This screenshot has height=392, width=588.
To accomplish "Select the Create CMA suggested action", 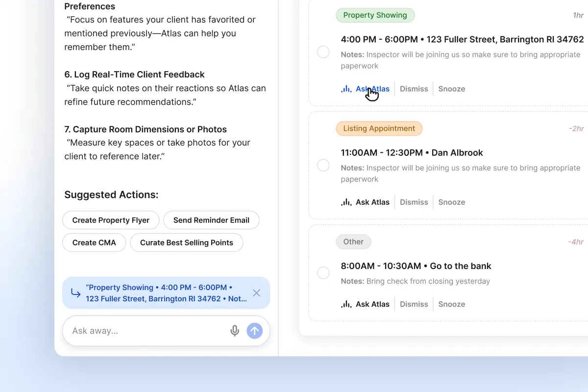I will (x=94, y=243).
